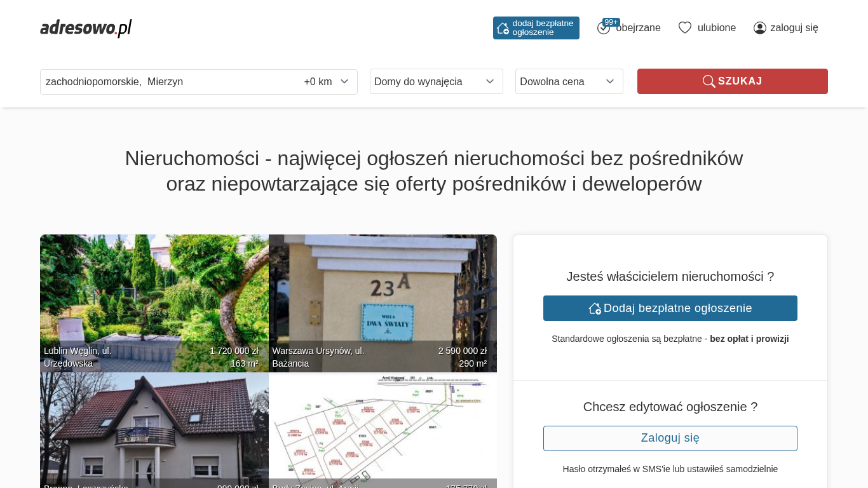Open the Warszawa Ursynów Bażancia listing
The height and width of the screenshot is (488, 868).
(x=383, y=292)
